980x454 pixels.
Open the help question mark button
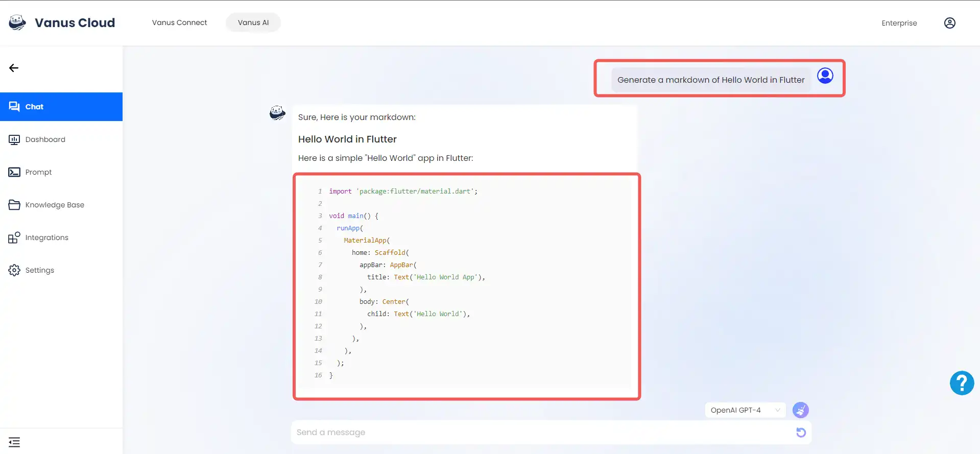(x=962, y=383)
